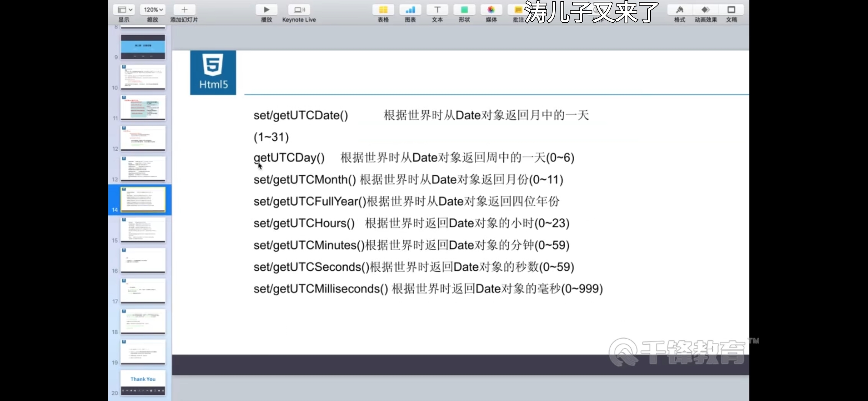Screen dimensions: 868x401
Task: Select the Thank You slide thumbnail
Action: point(143,382)
